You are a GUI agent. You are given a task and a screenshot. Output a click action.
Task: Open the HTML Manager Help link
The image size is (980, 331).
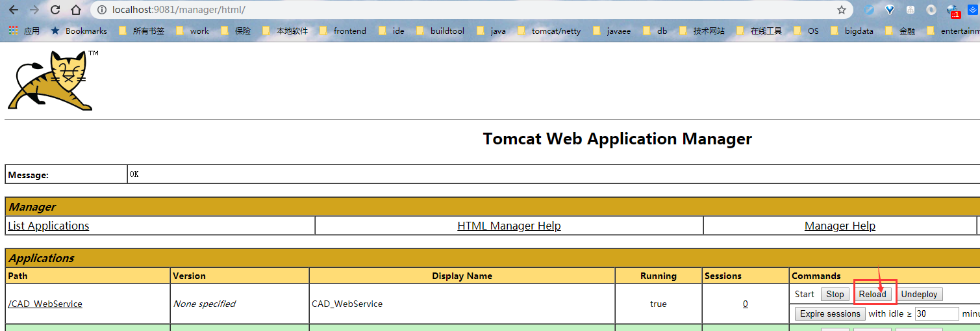click(509, 226)
